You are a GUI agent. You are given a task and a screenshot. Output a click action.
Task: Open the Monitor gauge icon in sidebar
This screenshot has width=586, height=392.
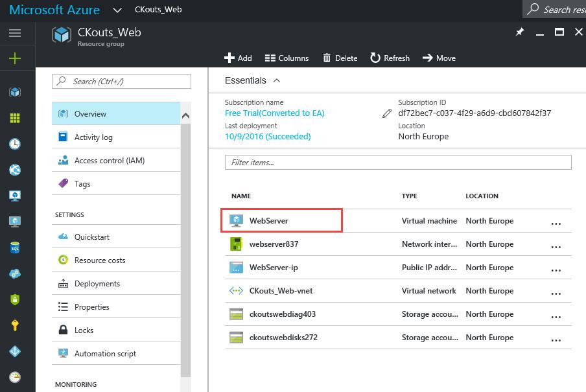(x=15, y=378)
